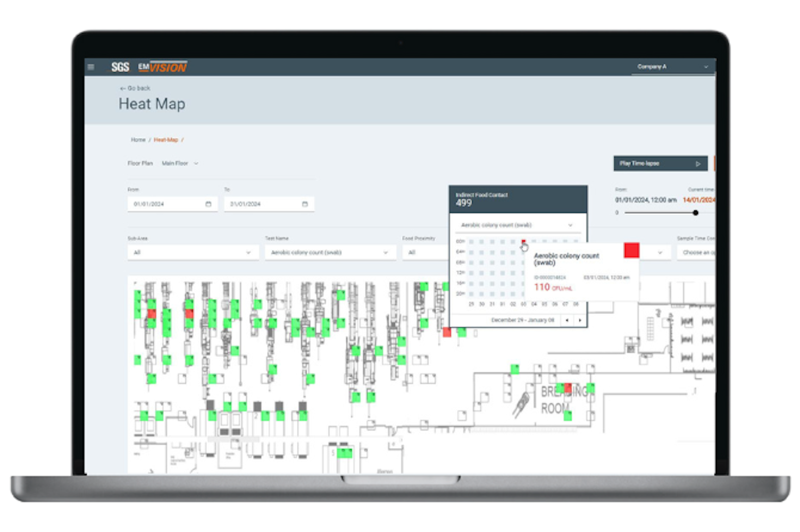
Task: Open the calendar picker for the From date
Action: click(x=209, y=204)
